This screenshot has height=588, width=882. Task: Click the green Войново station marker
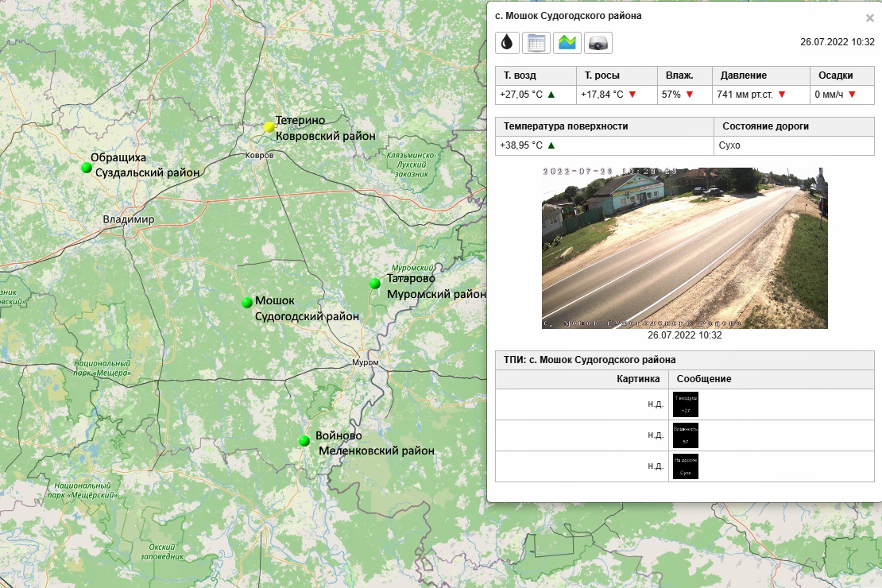pyautogui.click(x=304, y=440)
